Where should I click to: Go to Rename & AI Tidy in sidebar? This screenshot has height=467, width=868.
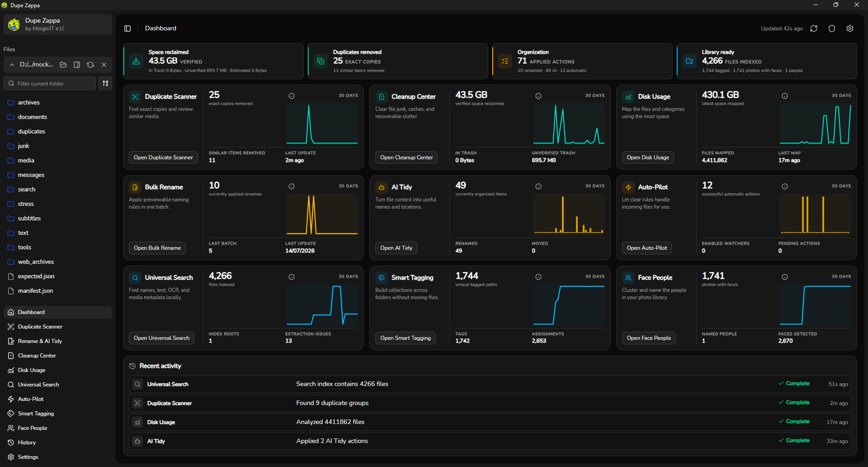(58, 341)
